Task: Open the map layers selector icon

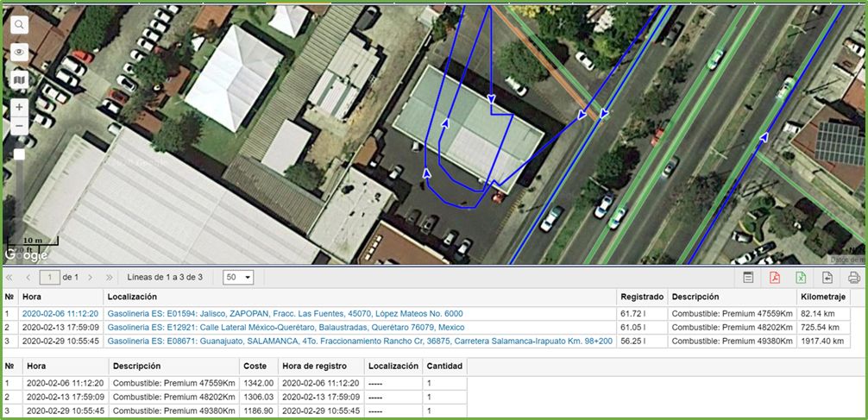Action: click(x=19, y=80)
